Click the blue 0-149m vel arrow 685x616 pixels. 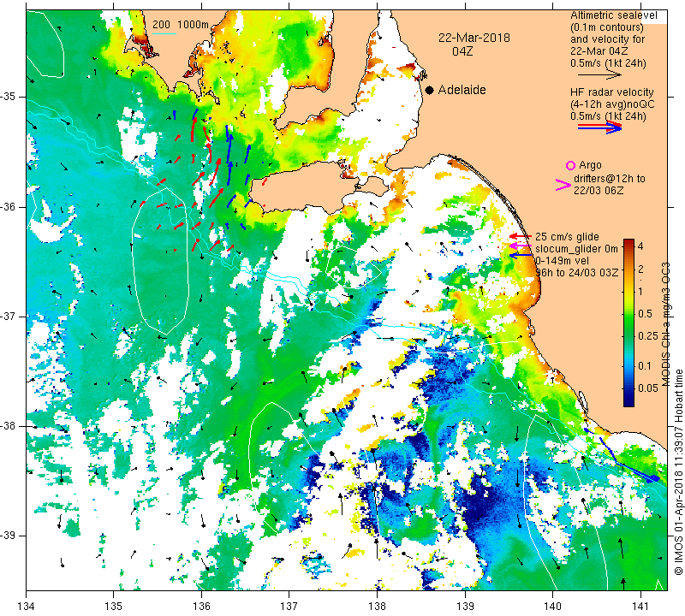pos(521,255)
